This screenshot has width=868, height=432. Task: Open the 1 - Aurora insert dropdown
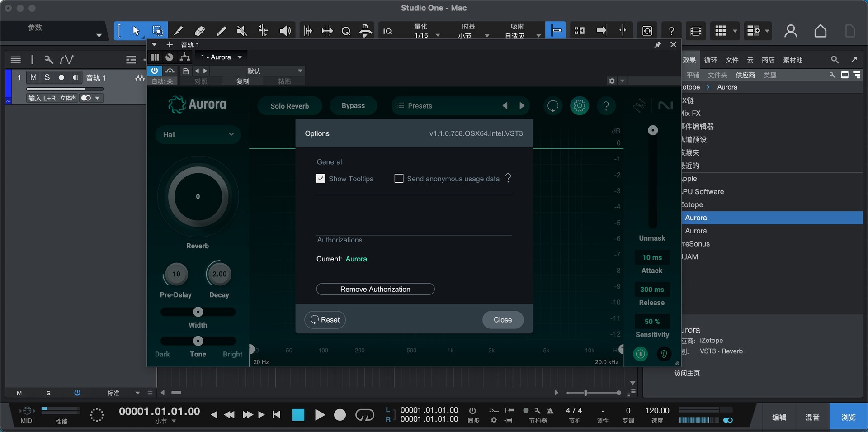coord(221,57)
